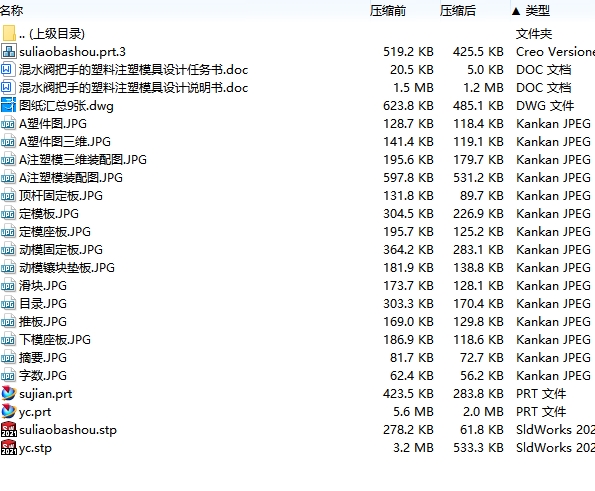Select file name 字数.JPG
The image size is (595, 491).
pyautogui.click(x=43, y=376)
